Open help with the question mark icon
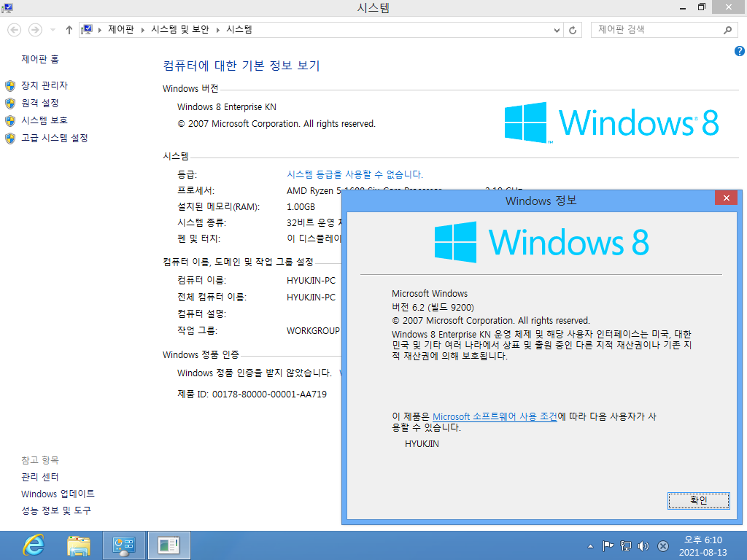The image size is (747, 560). (740, 51)
